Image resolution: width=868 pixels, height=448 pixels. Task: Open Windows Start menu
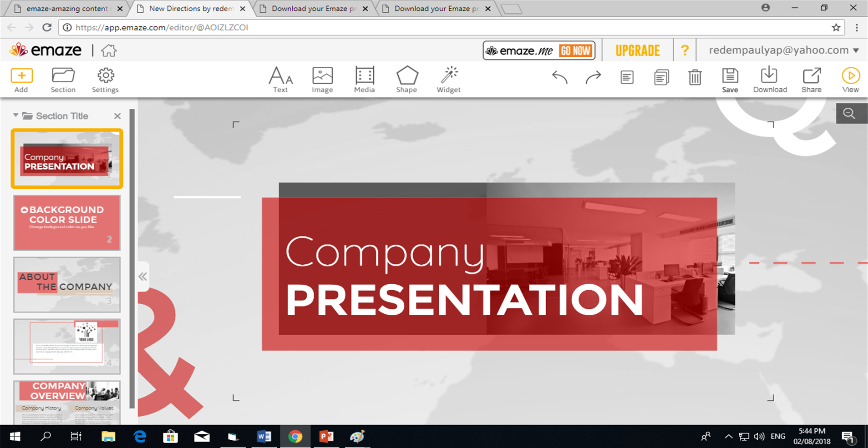click(x=15, y=437)
